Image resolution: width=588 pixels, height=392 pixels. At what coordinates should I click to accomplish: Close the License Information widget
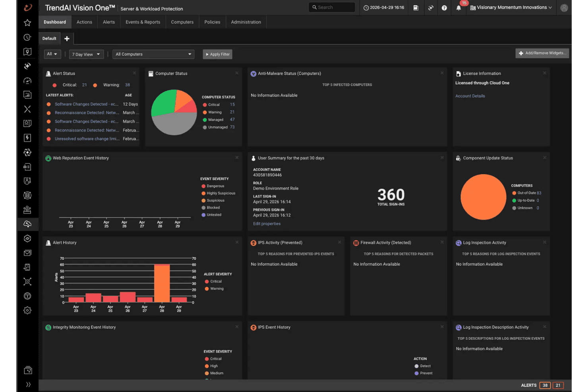click(545, 73)
